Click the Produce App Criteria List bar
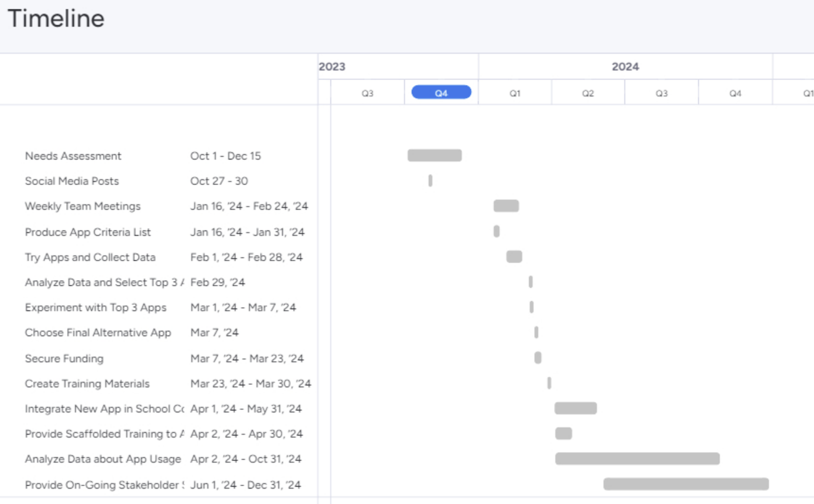This screenshot has height=504, width=814. [497, 231]
